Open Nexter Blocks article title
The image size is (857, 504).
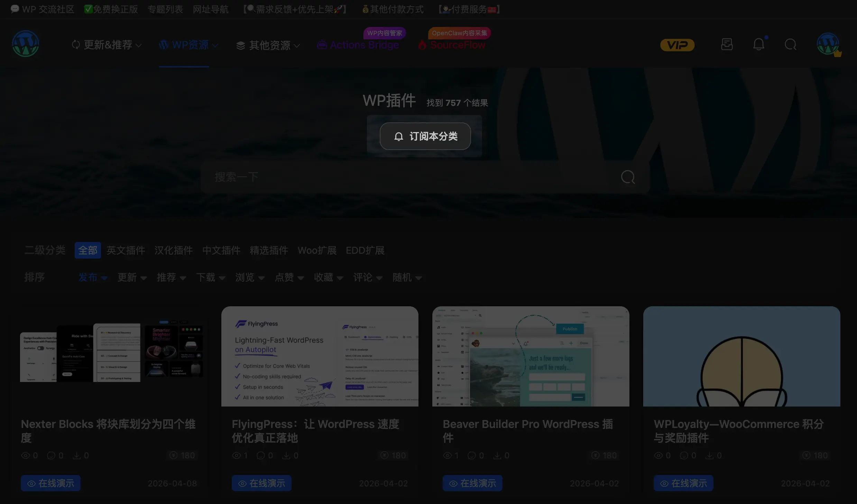108,431
